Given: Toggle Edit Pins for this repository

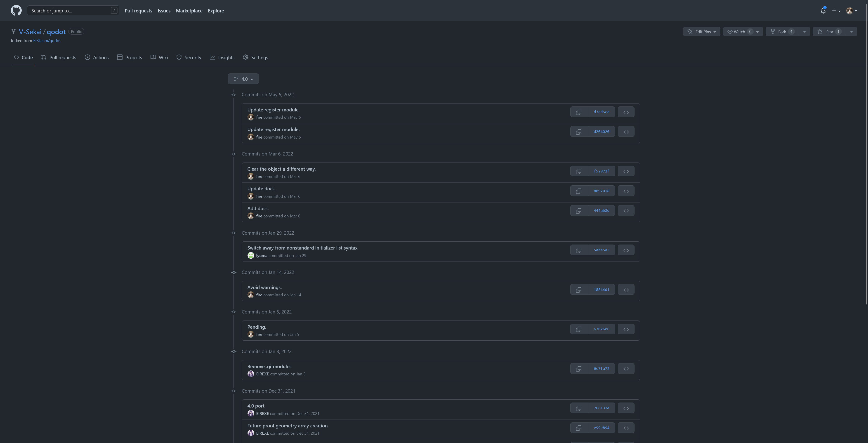Looking at the screenshot, I should pyautogui.click(x=702, y=31).
